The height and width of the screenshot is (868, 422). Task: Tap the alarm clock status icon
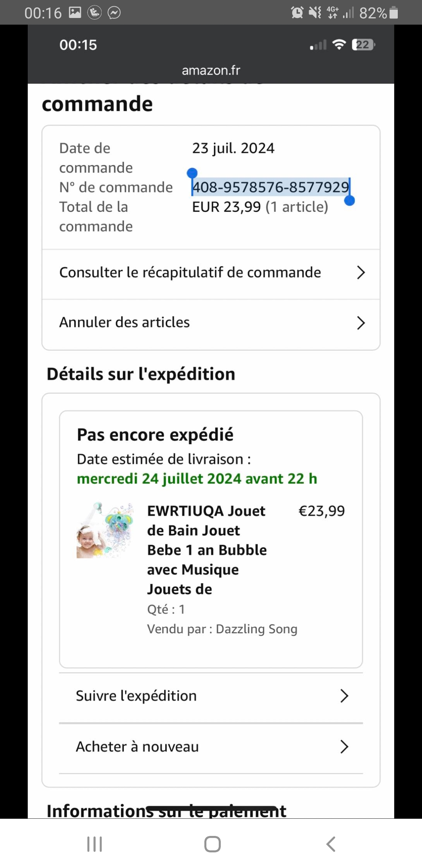[x=297, y=13]
